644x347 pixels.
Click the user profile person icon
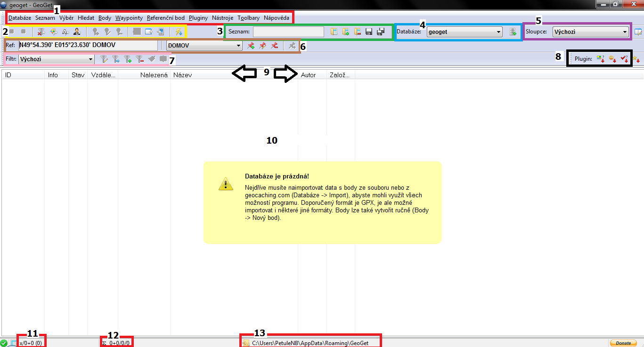pyautogui.click(x=77, y=32)
